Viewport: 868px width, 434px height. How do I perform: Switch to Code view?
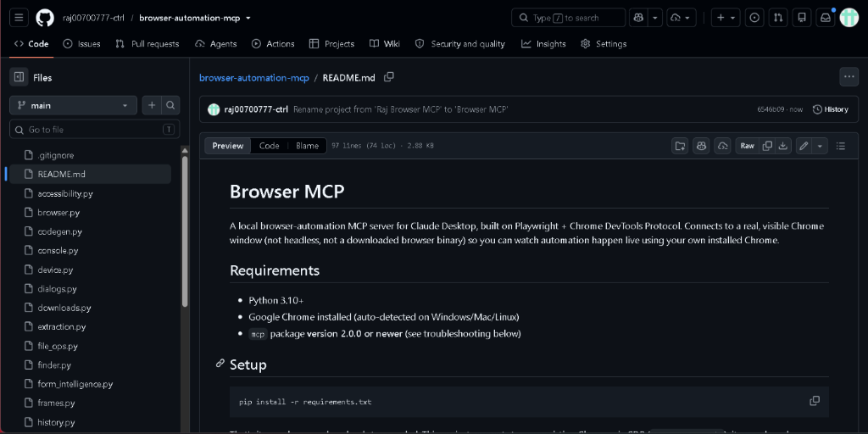(x=269, y=146)
